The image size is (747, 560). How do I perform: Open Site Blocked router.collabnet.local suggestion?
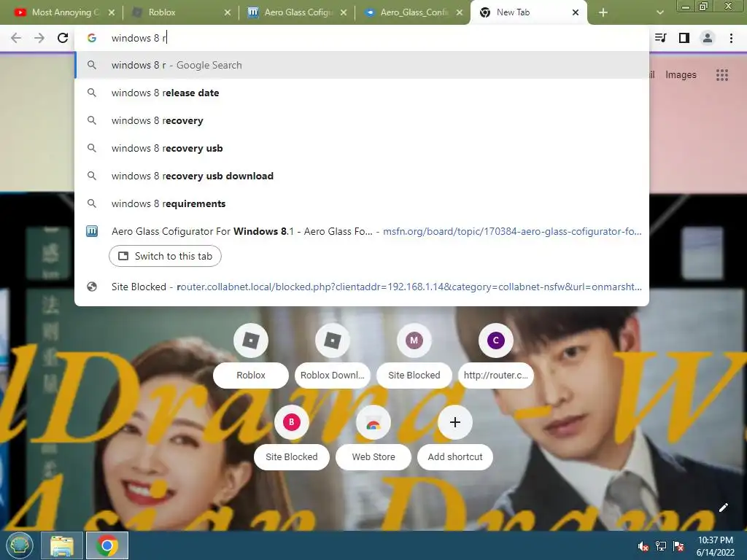[362, 287]
